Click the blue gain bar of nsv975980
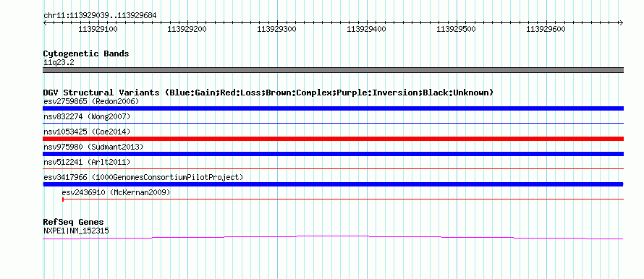Screen dimensions: 644x279 coord(333,154)
